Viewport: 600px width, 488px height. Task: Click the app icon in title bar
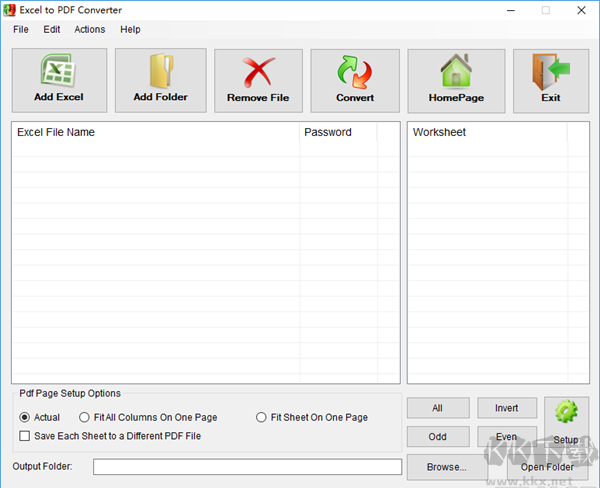click(x=10, y=10)
